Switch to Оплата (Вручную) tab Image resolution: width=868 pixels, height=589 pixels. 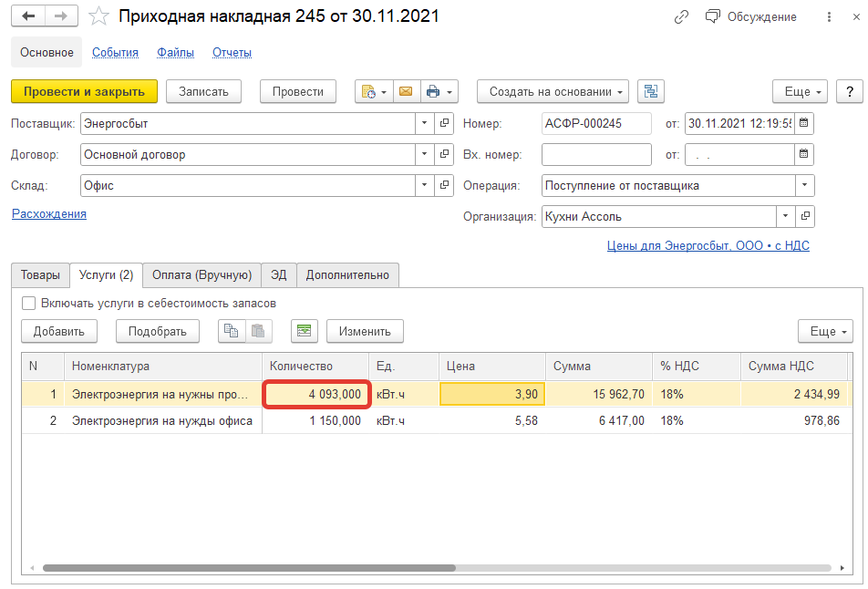(x=202, y=275)
